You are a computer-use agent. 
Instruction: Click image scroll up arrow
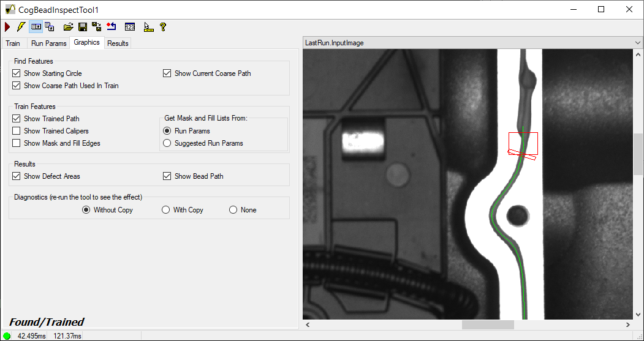[638, 54]
